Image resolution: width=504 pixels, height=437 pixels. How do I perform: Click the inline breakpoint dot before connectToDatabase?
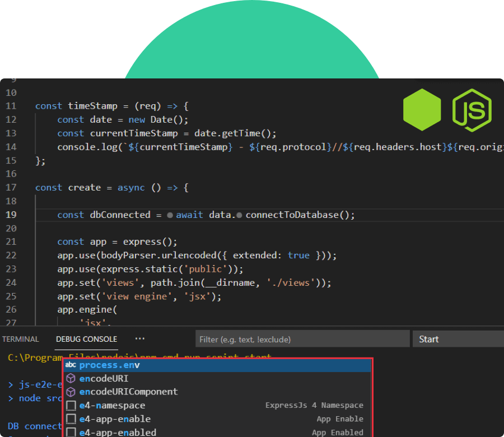239,215
